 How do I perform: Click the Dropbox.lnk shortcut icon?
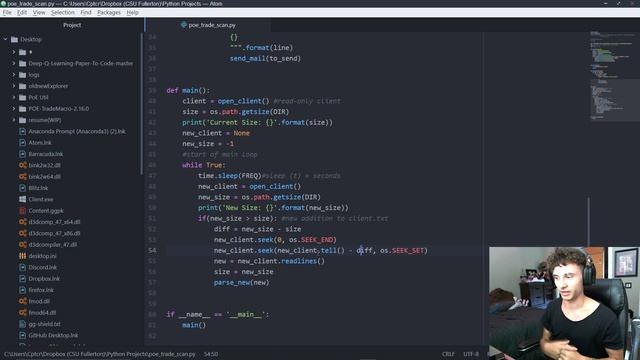(x=22, y=279)
